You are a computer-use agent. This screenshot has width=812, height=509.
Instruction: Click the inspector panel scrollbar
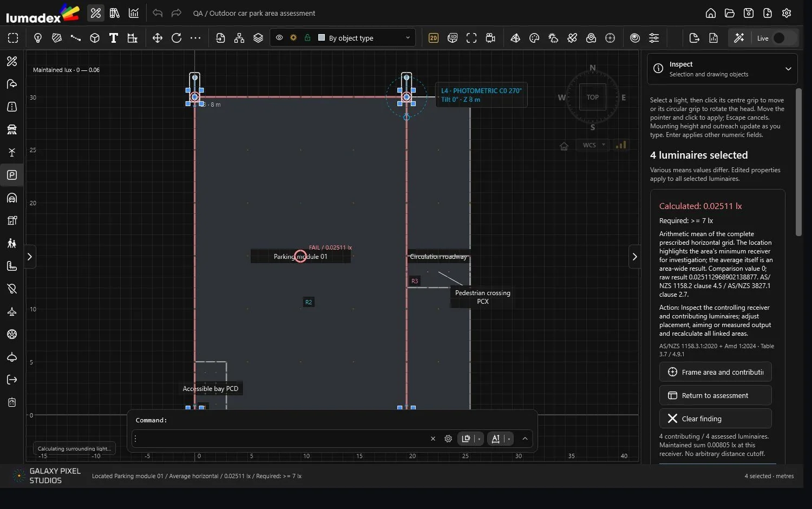(x=798, y=162)
